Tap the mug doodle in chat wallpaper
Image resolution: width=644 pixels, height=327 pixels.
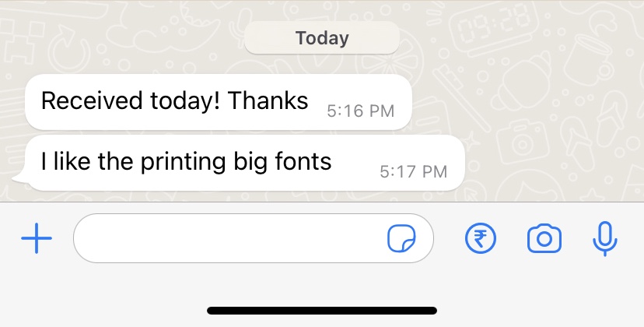coord(586,60)
